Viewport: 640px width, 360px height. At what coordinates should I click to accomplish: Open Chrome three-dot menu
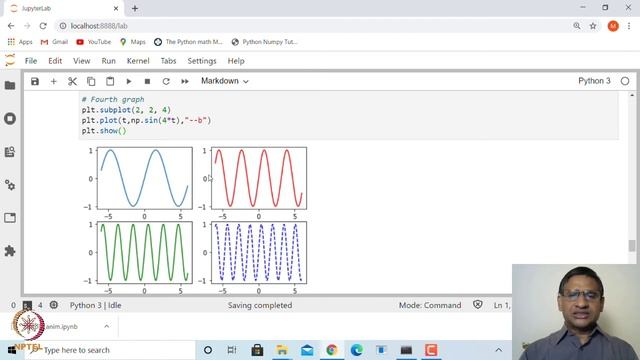[629, 26]
